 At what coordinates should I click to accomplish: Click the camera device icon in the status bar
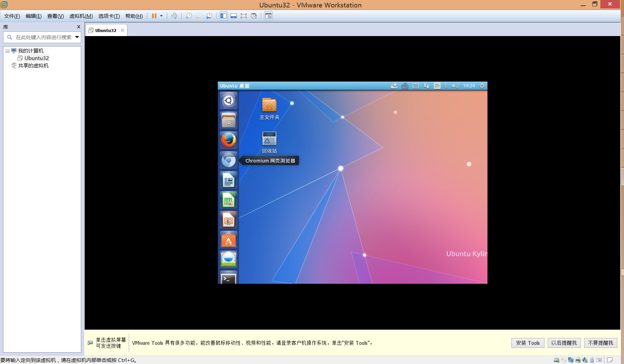(x=599, y=360)
